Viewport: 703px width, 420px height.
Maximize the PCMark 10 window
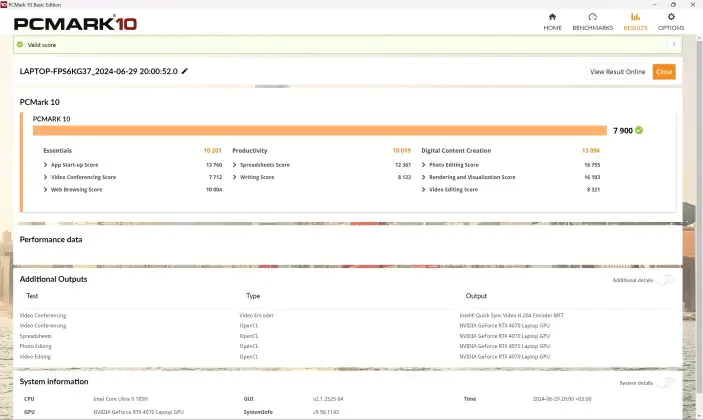673,4
